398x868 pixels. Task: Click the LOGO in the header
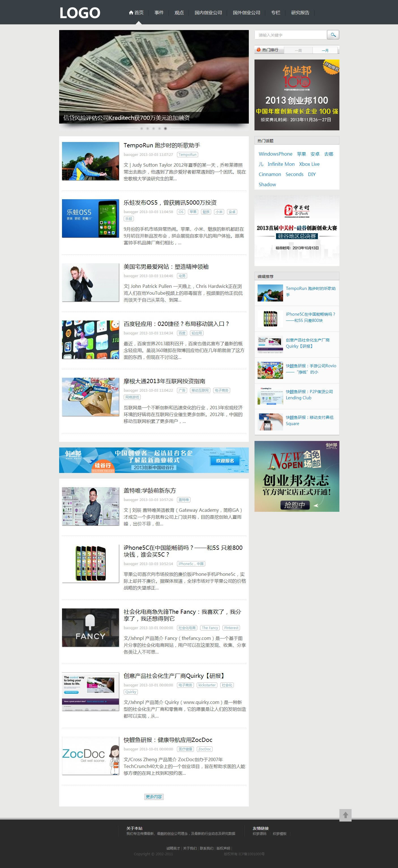80,13
